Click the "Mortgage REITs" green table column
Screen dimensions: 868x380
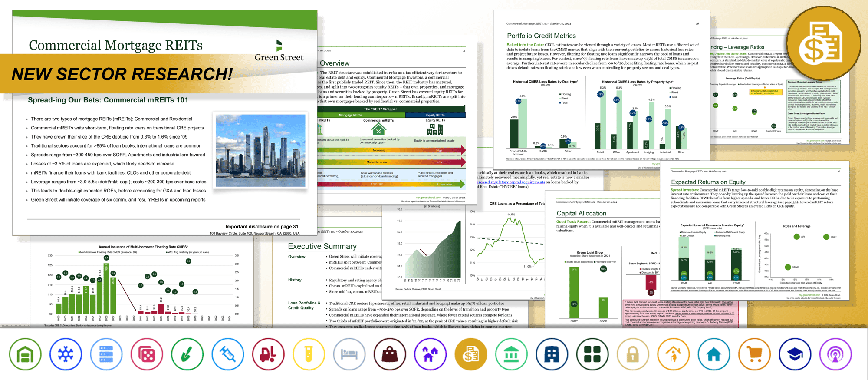tap(361, 115)
